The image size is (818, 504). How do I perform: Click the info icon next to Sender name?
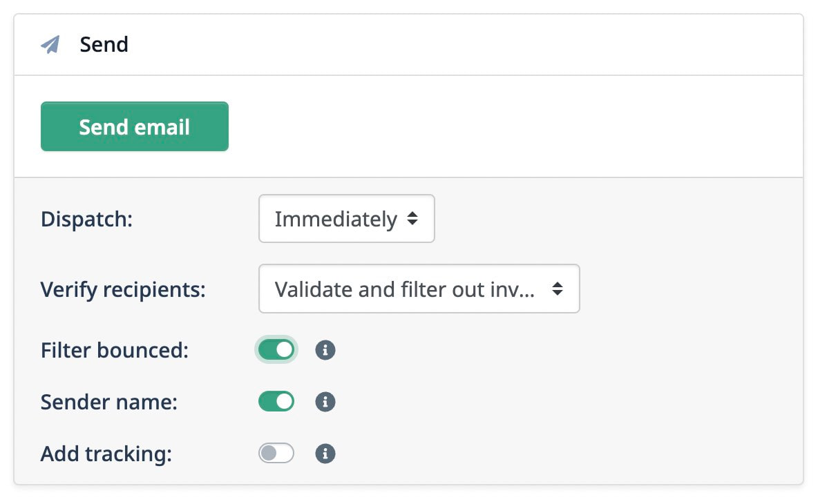coord(325,401)
